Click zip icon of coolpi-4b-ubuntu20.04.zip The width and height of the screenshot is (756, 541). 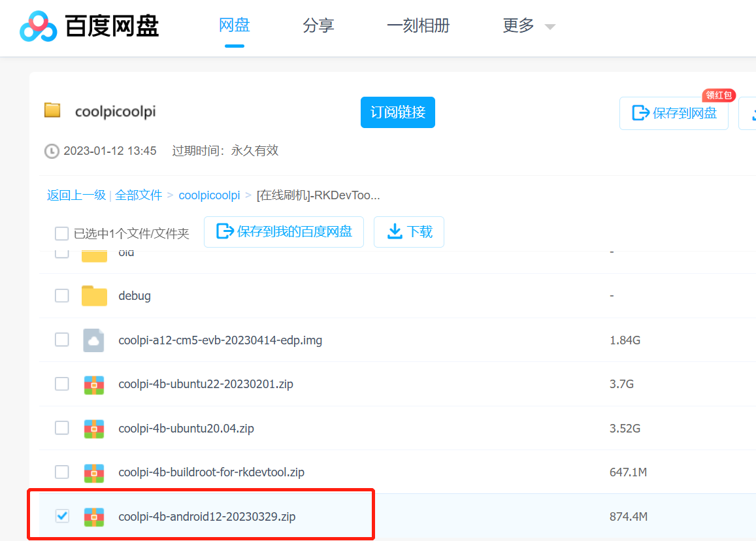(94, 429)
